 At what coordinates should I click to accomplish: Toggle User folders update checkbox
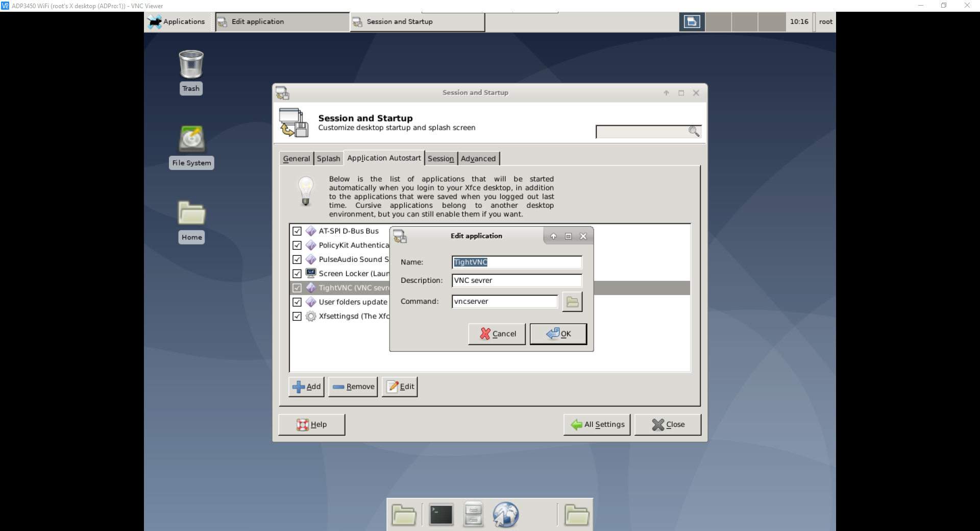point(297,302)
